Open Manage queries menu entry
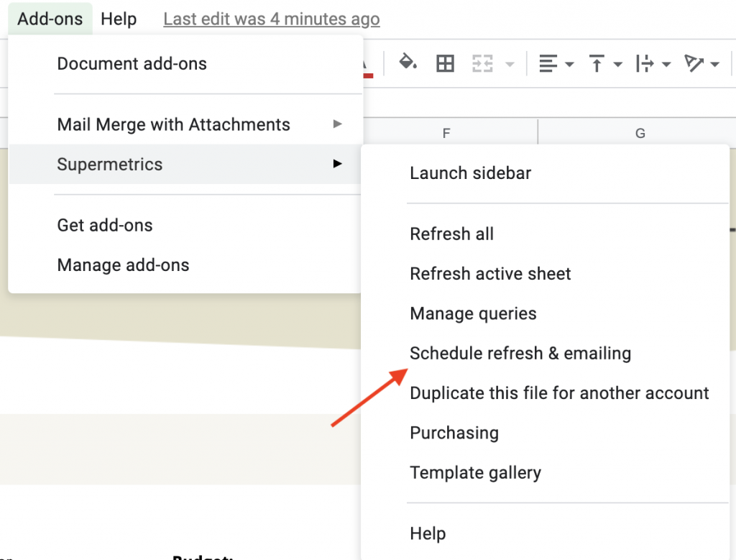Screen dimensions: 736x560 pyautogui.click(x=473, y=313)
